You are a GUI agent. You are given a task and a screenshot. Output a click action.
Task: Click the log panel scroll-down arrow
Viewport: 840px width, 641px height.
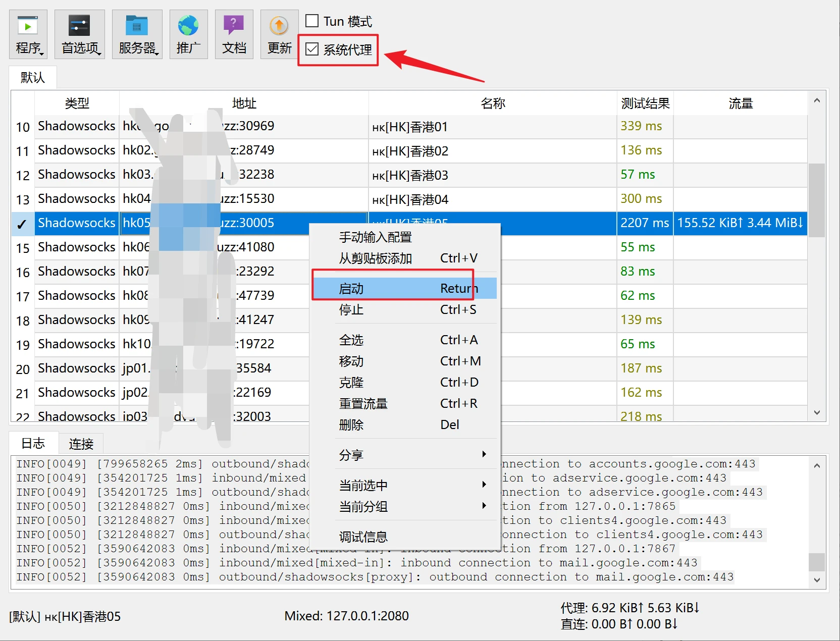click(816, 580)
